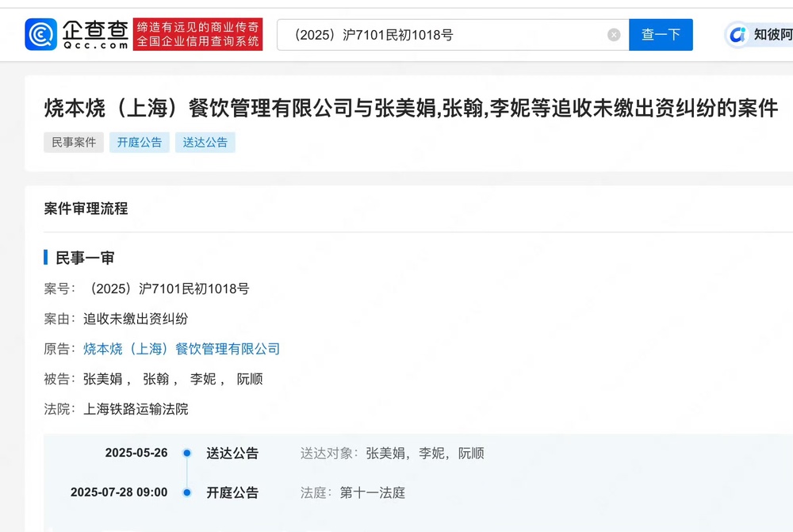Screen dimensions: 793x532
Task: Open the 送达公告 timeline entry
Action: tap(232, 454)
